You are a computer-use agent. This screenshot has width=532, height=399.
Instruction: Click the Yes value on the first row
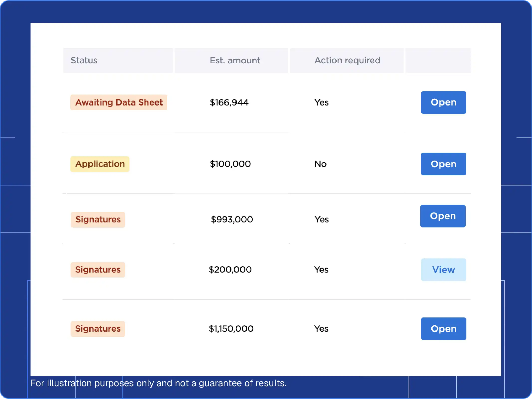[x=321, y=102]
